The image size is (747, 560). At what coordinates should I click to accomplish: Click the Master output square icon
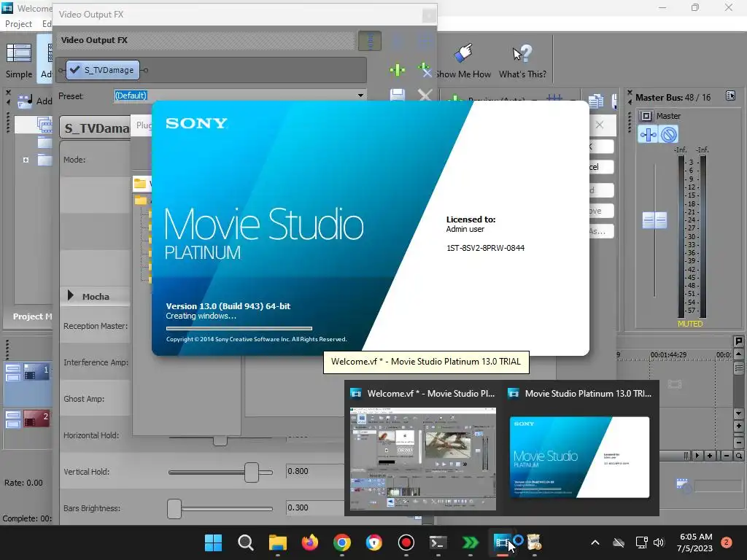646,116
